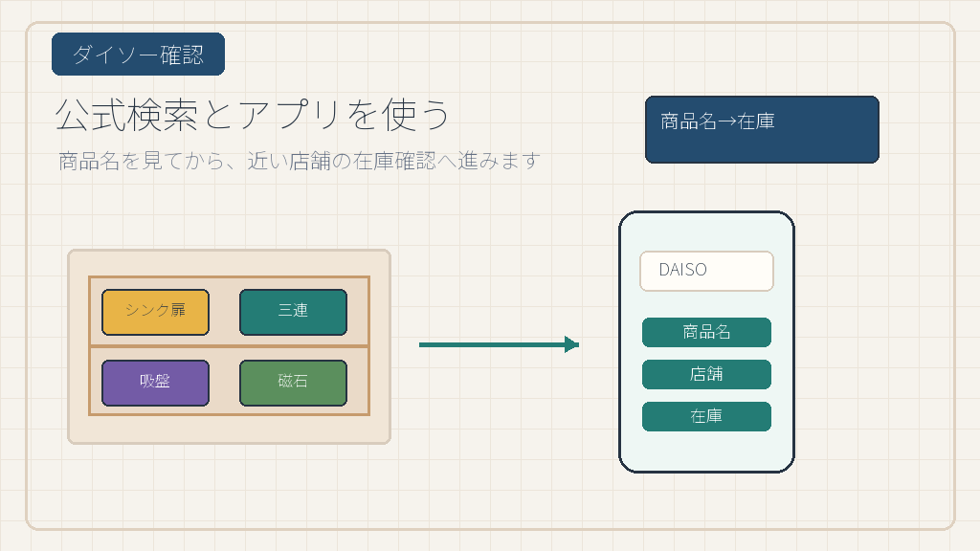Select the green 磁石 tile
Screen dimensions: 980x551
click(x=293, y=383)
